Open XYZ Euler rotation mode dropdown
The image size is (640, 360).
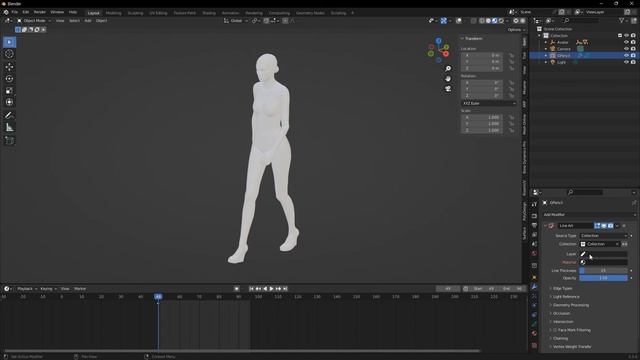point(489,103)
